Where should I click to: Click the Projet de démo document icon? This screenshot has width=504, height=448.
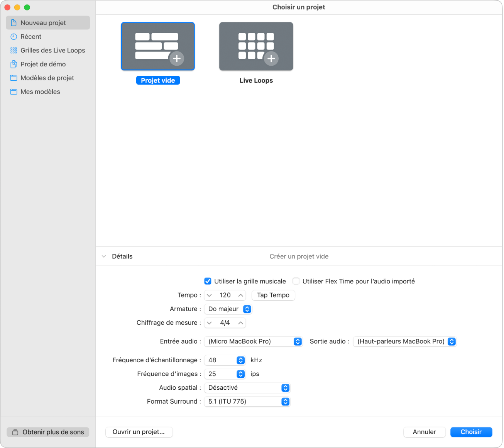[14, 64]
